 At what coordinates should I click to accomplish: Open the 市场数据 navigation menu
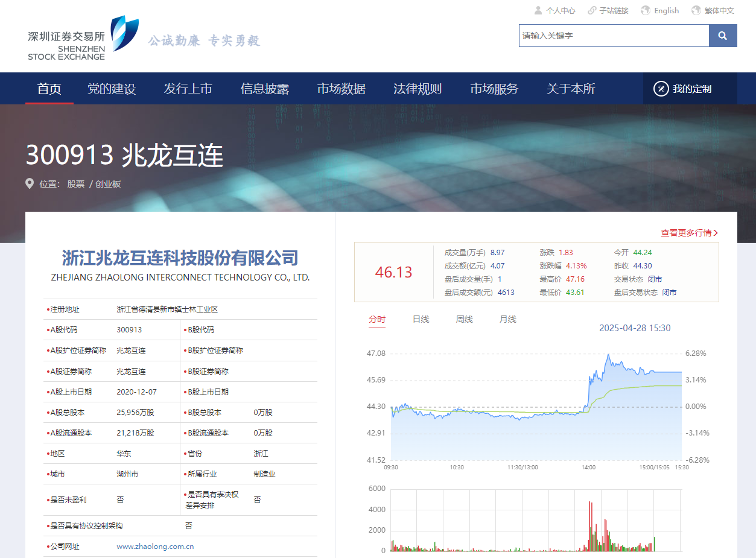[x=341, y=89]
